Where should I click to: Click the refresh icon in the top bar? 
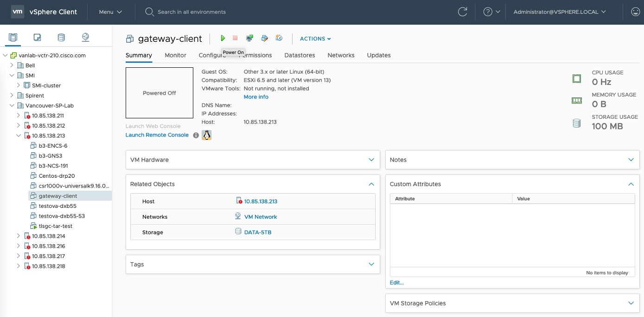[x=462, y=12]
